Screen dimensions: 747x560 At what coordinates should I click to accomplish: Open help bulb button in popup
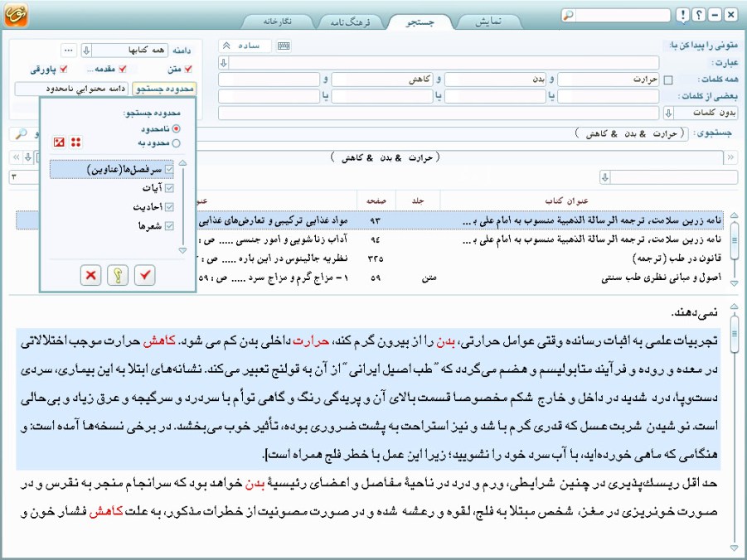click(118, 275)
